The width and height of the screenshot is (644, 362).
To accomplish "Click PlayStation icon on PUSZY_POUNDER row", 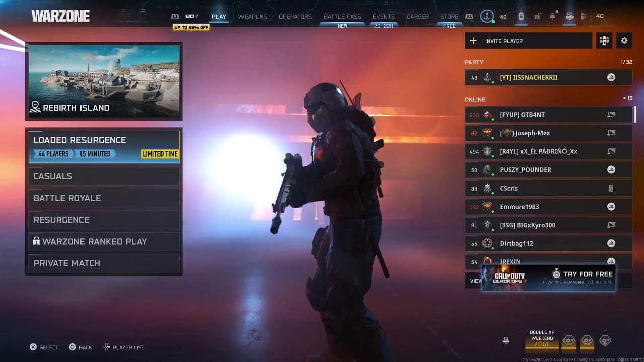I will click(x=611, y=170).
